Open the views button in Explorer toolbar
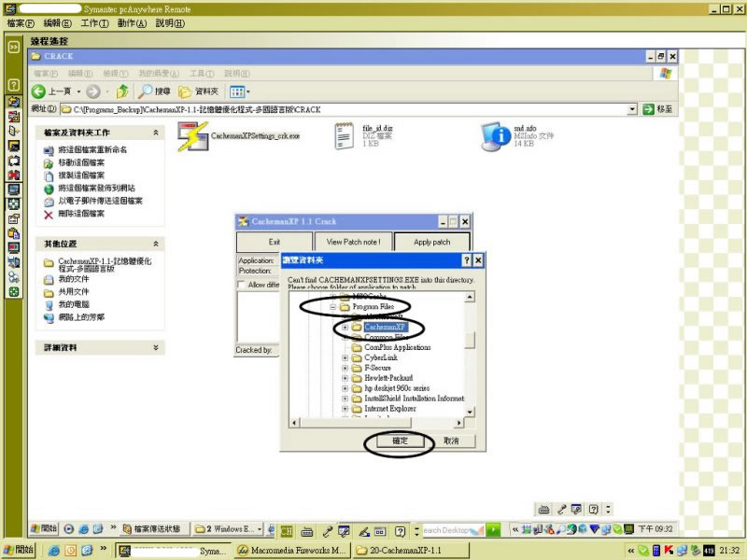Image resolution: width=747 pixels, height=560 pixels. pyautogui.click(x=239, y=91)
